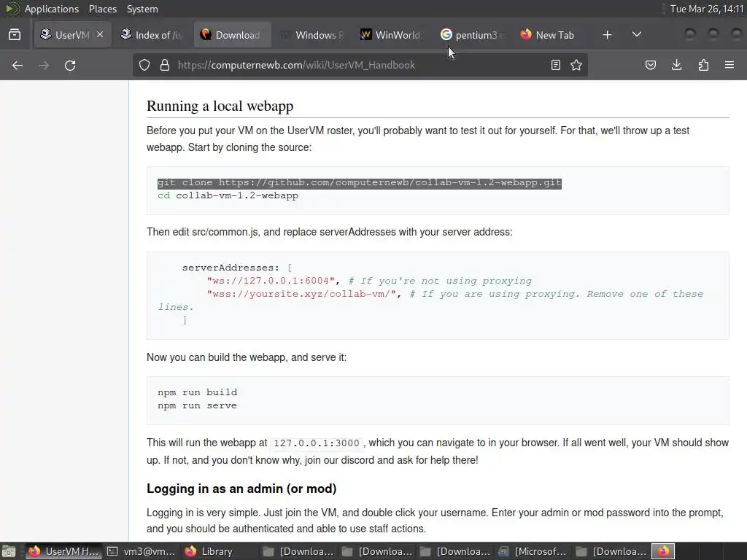Screen dimensions: 747x560
Task: Open the Applications menu
Action: pos(52,9)
